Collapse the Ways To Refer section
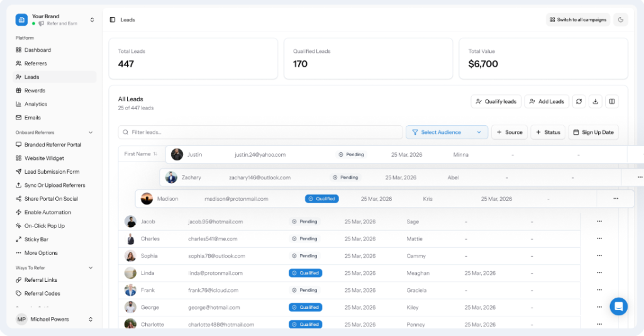Screen dimensions: 644x336 [91, 268]
